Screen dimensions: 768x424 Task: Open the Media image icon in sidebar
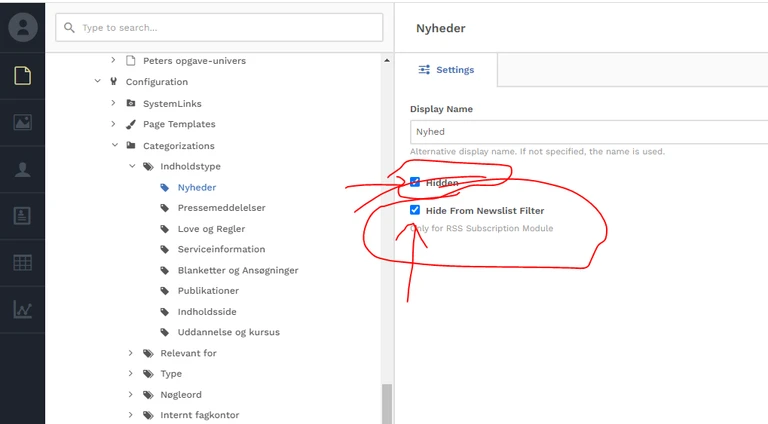tap(22, 122)
